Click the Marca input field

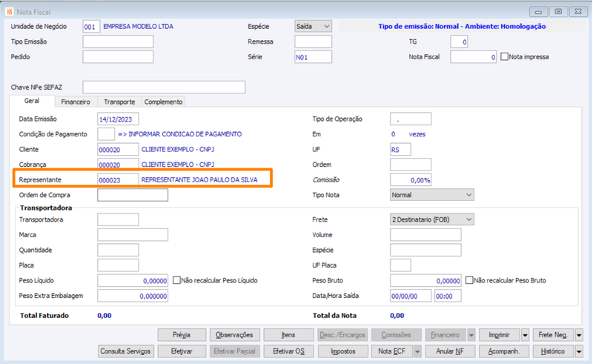click(x=133, y=234)
